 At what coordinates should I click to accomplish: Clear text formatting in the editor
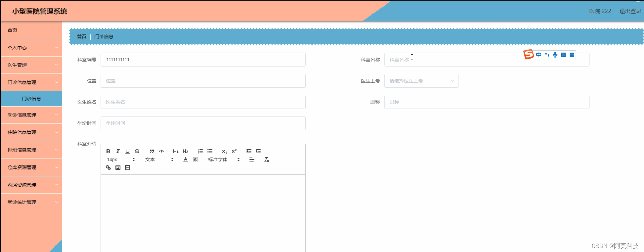(267, 160)
